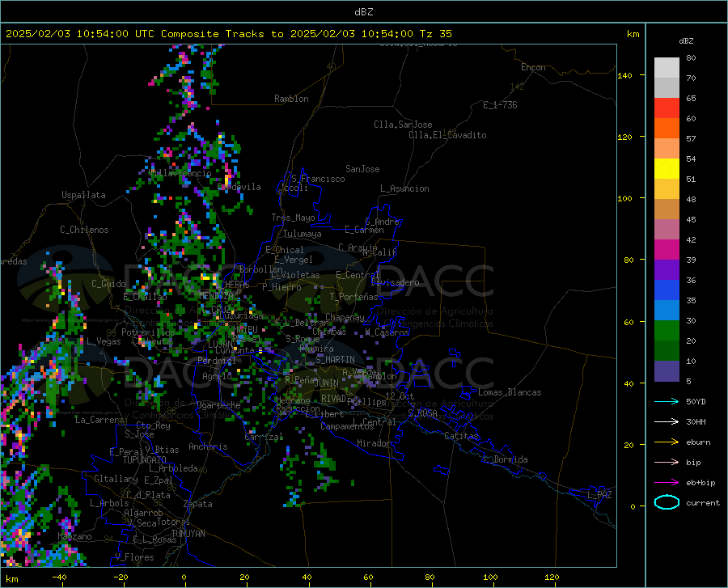Click the Villavicencio label
The image size is (728, 588).
coord(180,173)
